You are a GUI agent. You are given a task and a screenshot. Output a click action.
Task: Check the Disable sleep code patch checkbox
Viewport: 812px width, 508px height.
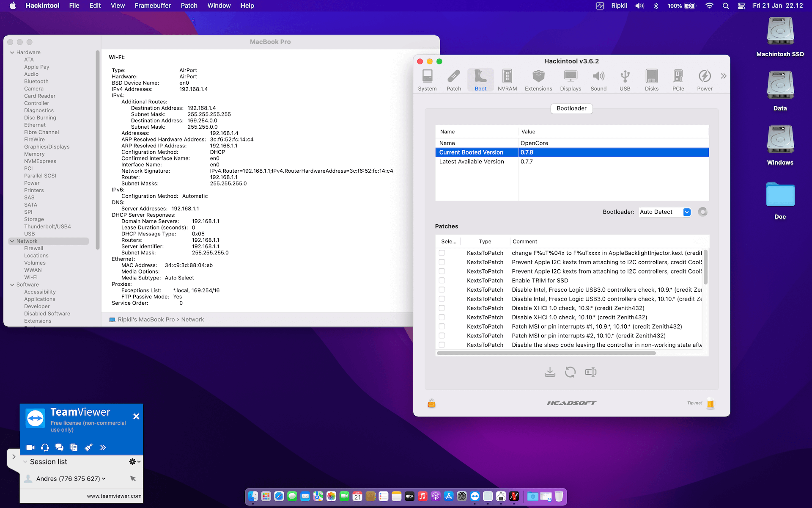pos(442,345)
